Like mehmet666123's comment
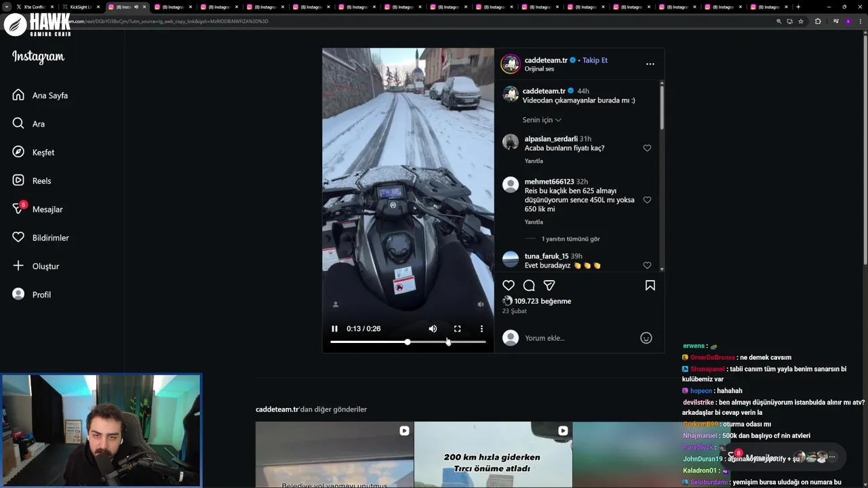Screen dimensions: 868x488 (x=647, y=200)
